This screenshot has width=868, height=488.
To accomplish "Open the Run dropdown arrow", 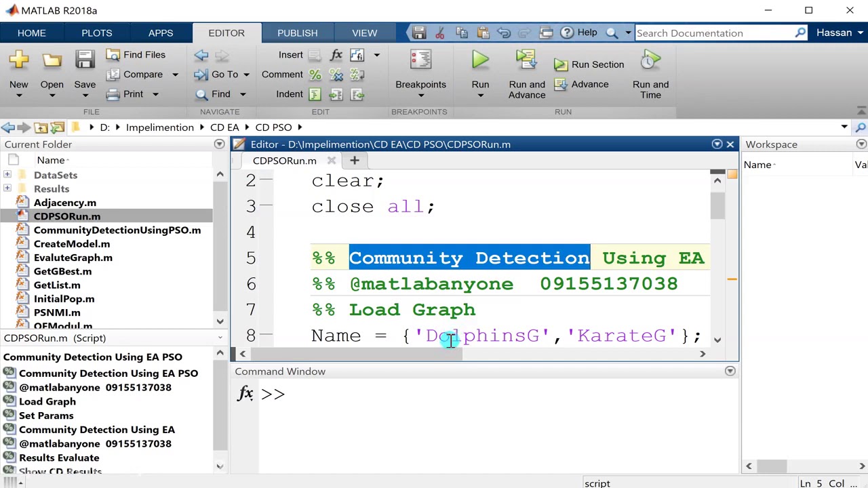I will pyautogui.click(x=480, y=96).
